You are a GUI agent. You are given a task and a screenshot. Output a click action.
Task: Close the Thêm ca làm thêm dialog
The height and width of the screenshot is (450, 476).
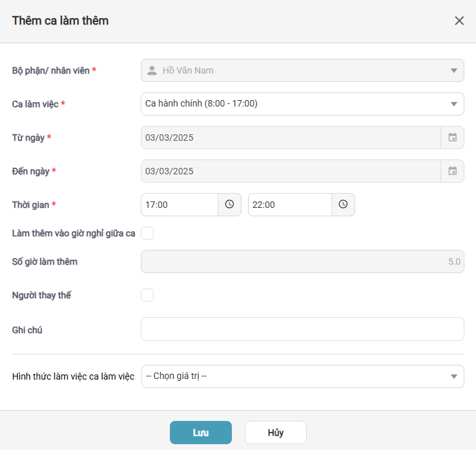pos(459,21)
